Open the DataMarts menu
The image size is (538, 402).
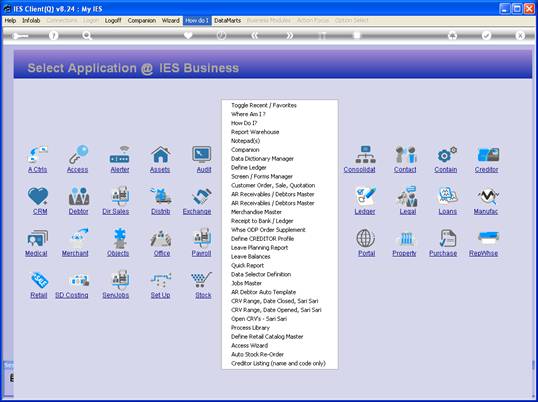[x=227, y=21]
